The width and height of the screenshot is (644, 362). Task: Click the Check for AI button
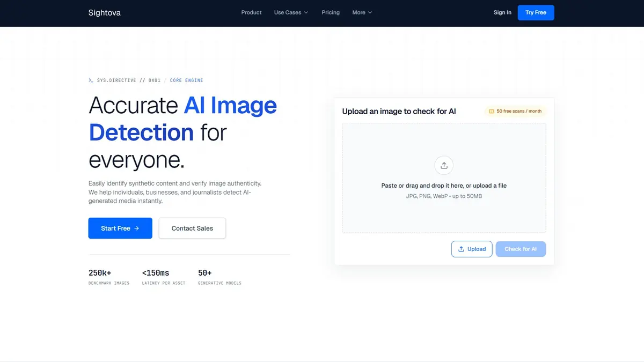coord(521,249)
